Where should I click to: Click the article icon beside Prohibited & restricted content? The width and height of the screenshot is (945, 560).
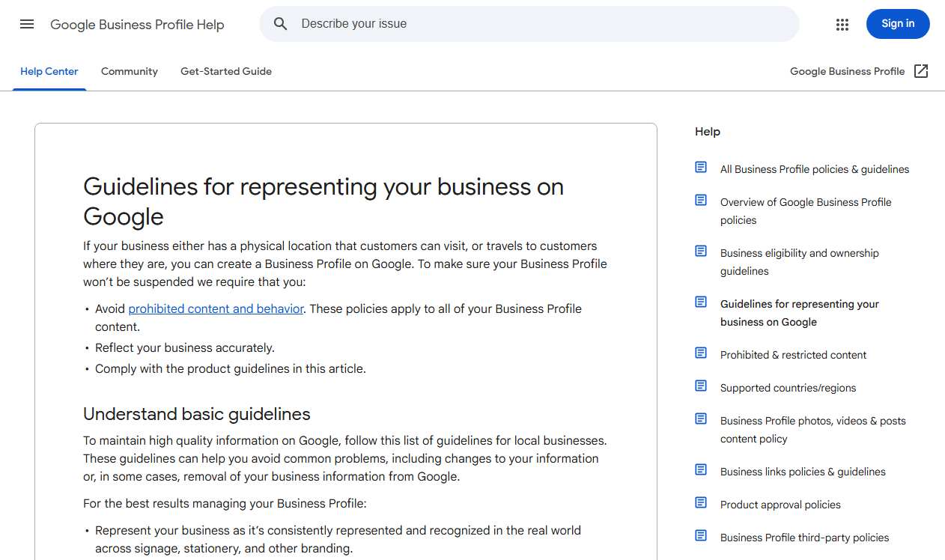tap(701, 353)
